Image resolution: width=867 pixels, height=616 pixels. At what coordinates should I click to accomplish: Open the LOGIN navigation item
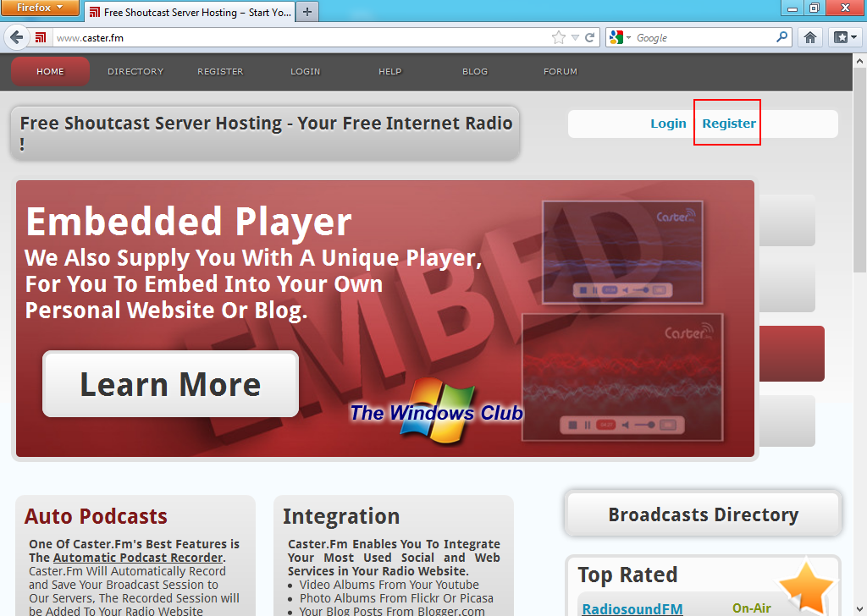point(305,71)
